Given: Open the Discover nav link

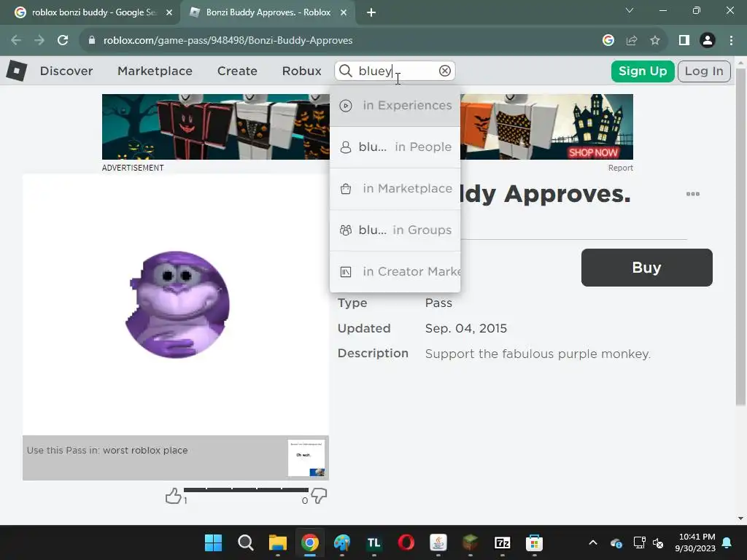Looking at the screenshot, I should pos(66,71).
